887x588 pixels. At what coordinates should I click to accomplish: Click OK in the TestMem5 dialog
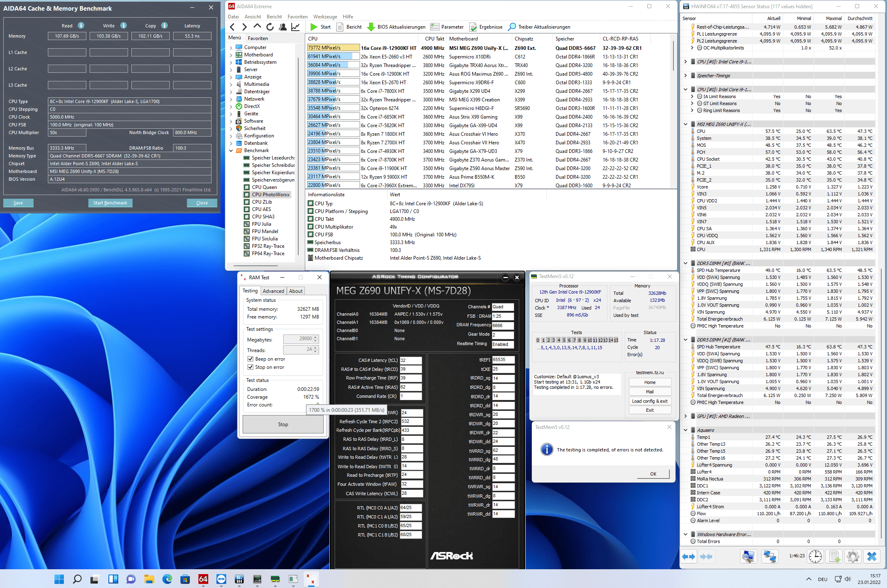[653, 474]
